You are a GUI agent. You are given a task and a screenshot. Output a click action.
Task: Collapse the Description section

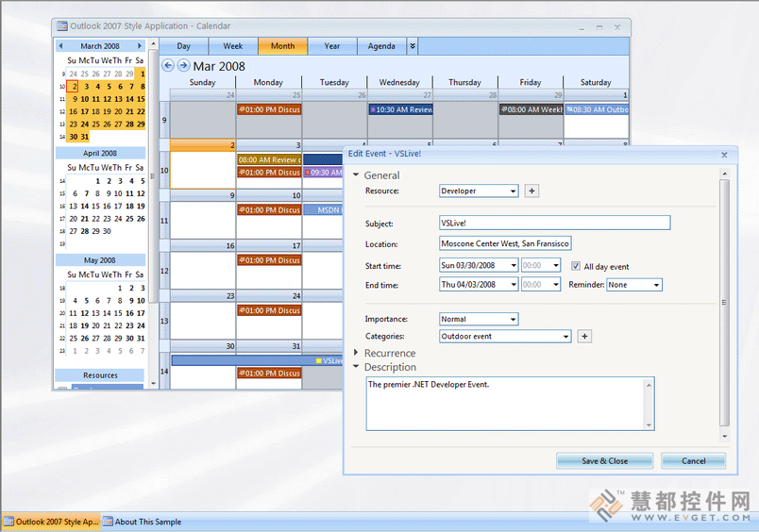(356, 367)
